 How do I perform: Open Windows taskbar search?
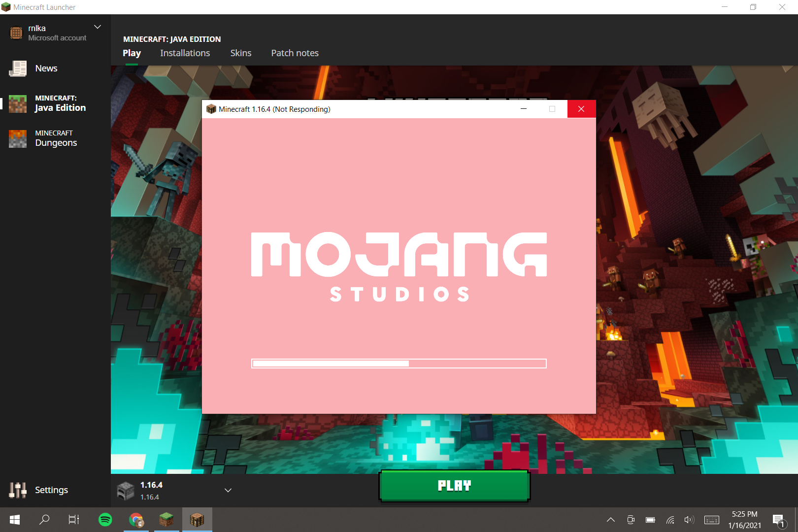click(44, 520)
